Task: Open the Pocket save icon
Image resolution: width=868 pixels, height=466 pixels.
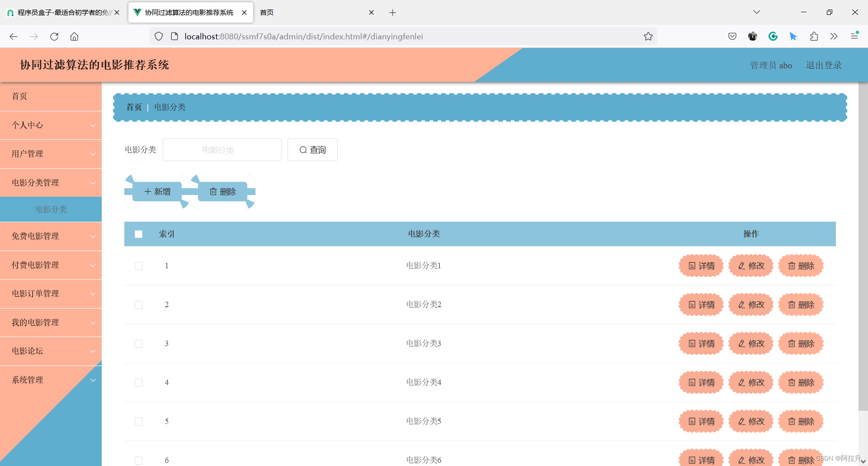Action: [x=732, y=37]
